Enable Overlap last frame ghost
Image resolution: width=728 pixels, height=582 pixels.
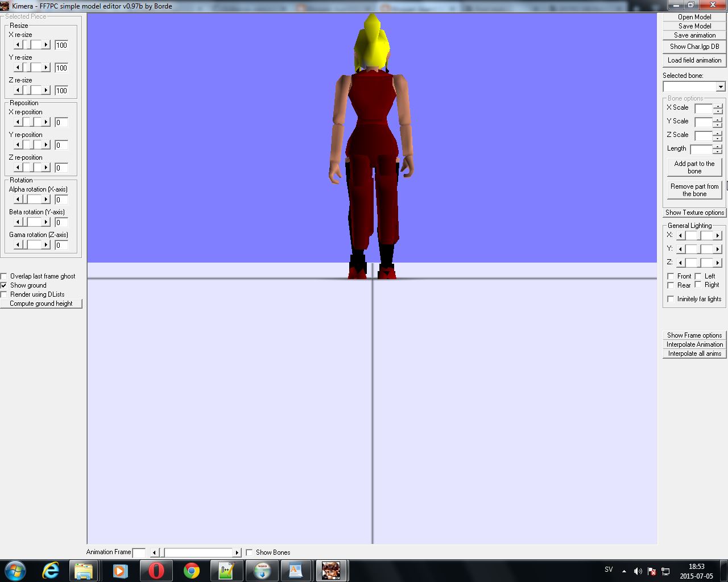point(4,276)
